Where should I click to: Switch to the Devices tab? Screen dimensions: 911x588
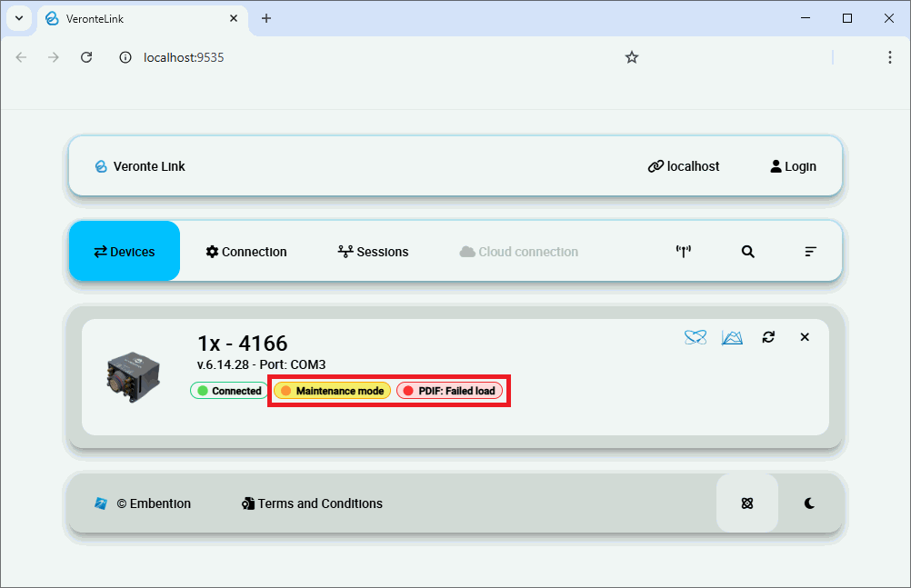point(125,252)
